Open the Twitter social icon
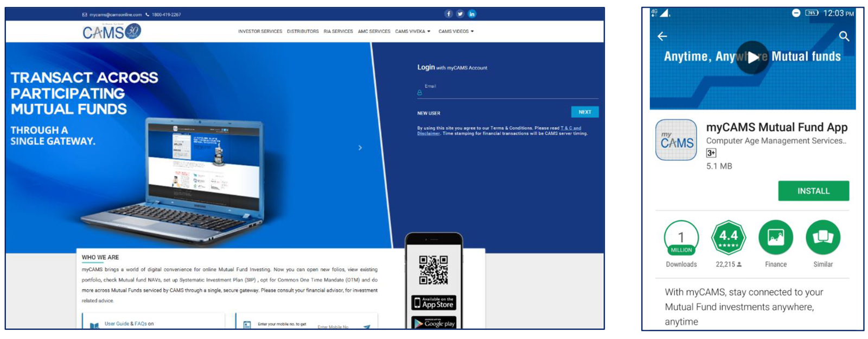The height and width of the screenshot is (339, 868). (x=460, y=14)
